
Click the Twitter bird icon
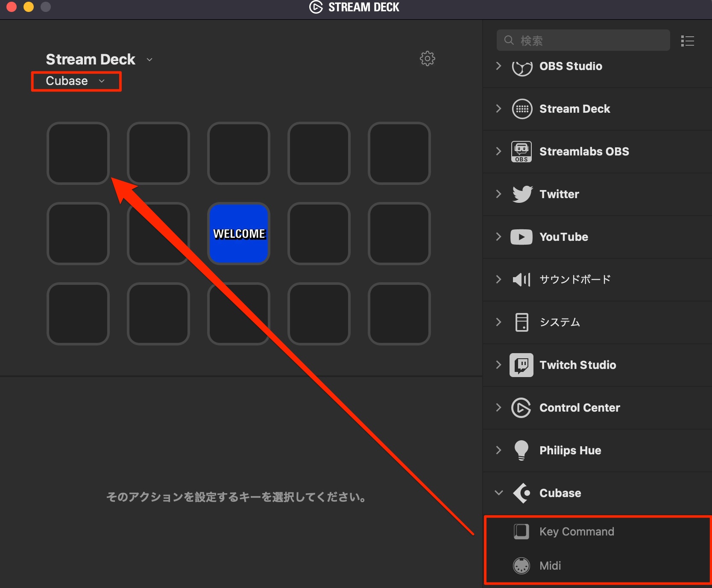pyautogui.click(x=522, y=194)
